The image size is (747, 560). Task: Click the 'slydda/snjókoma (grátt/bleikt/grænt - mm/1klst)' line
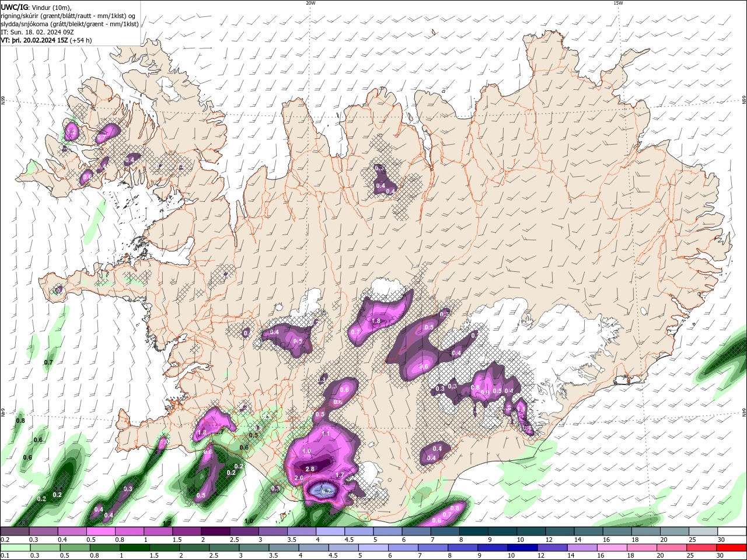tap(69, 24)
